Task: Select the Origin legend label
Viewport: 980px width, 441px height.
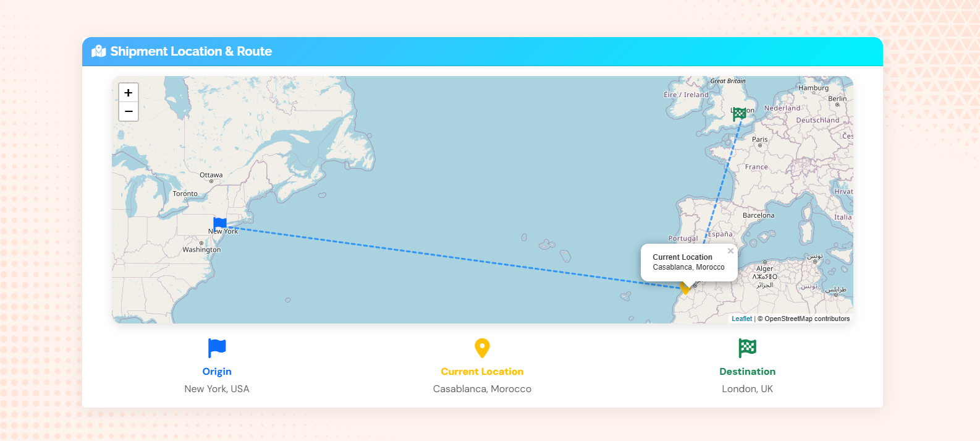Action: point(217,372)
